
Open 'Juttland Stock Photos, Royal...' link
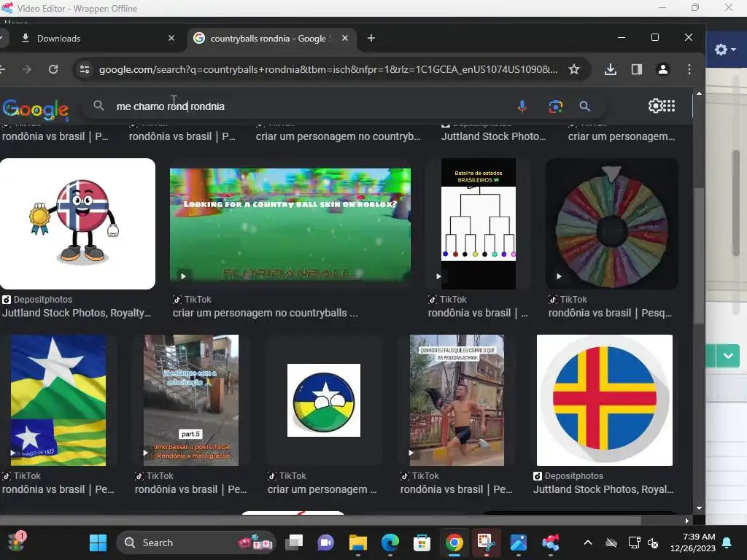[x=603, y=489]
